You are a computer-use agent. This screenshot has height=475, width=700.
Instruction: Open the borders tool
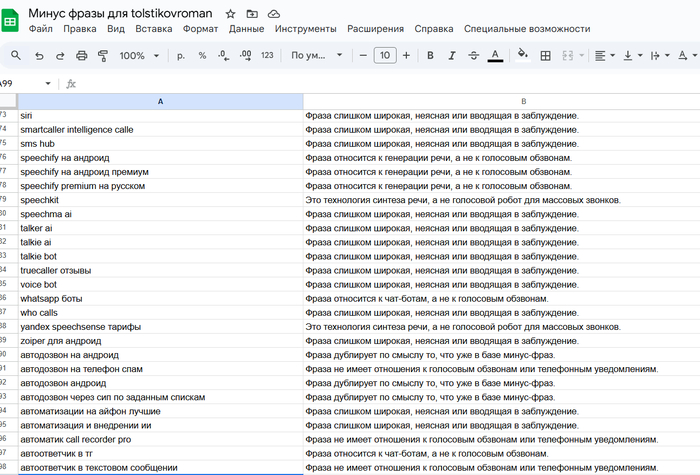pyautogui.click(x=546, y=56)
